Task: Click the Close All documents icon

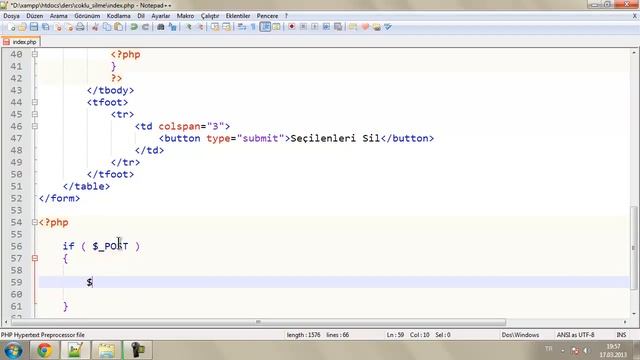Action: [69, 27]
